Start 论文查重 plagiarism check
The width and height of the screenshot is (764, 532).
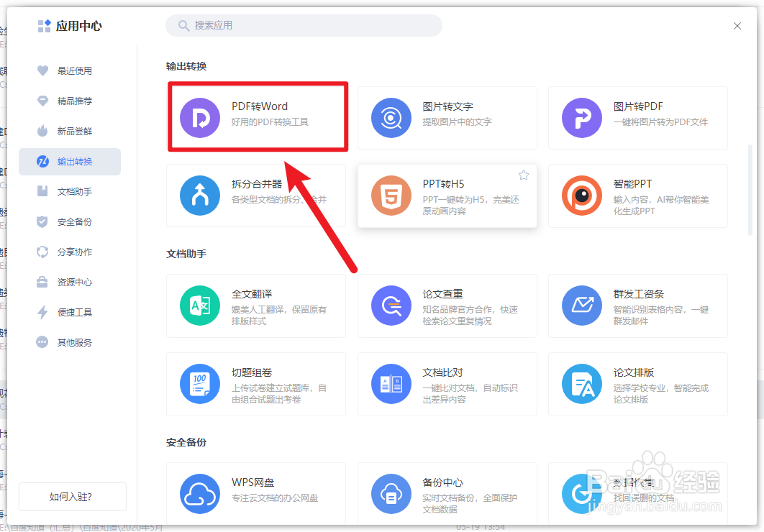coord(447,306)
